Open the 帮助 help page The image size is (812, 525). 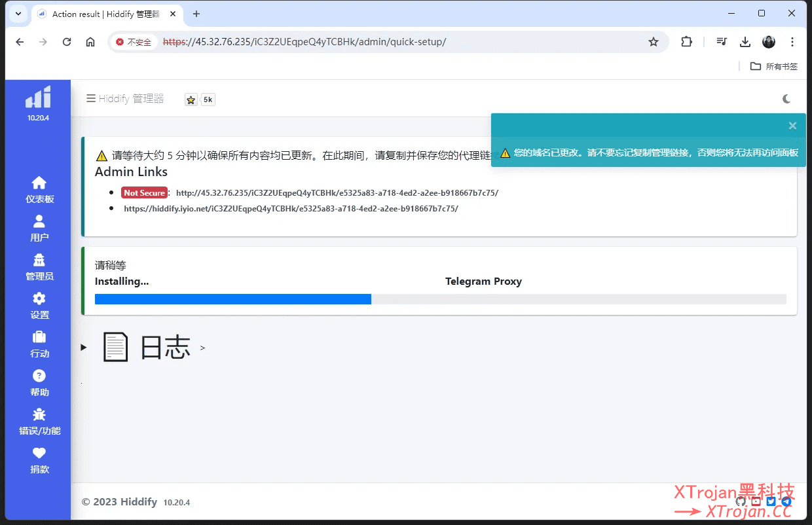point(39,383)
